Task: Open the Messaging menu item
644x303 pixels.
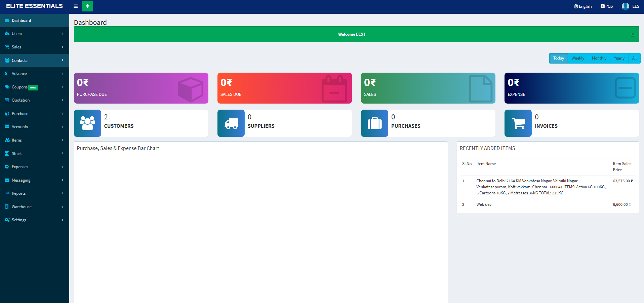Action: pos(35,180)
